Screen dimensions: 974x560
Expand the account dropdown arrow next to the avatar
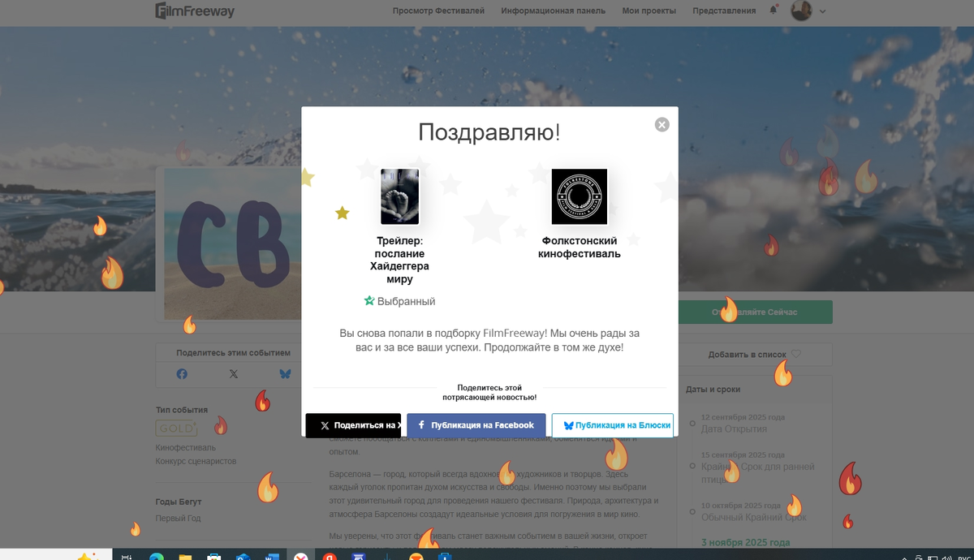(x=822, y=11)
